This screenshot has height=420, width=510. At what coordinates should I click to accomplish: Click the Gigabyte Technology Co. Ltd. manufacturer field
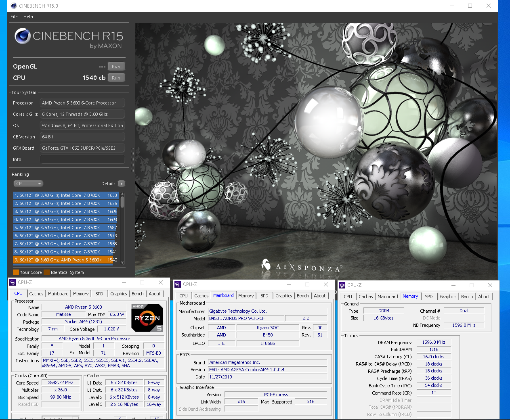(268, 311)
